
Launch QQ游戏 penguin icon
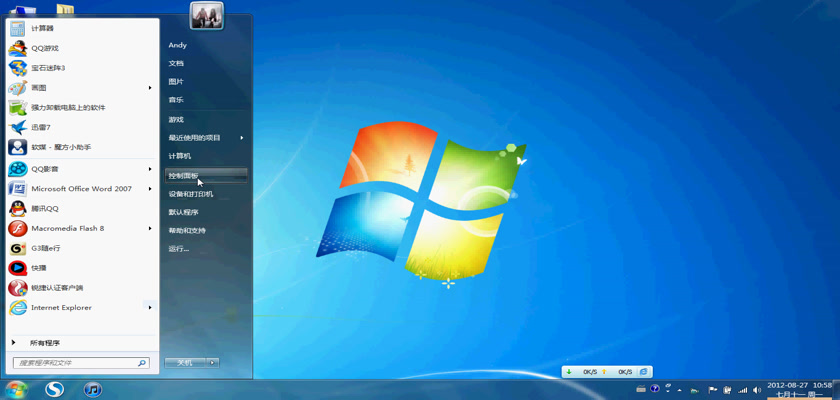18,48
